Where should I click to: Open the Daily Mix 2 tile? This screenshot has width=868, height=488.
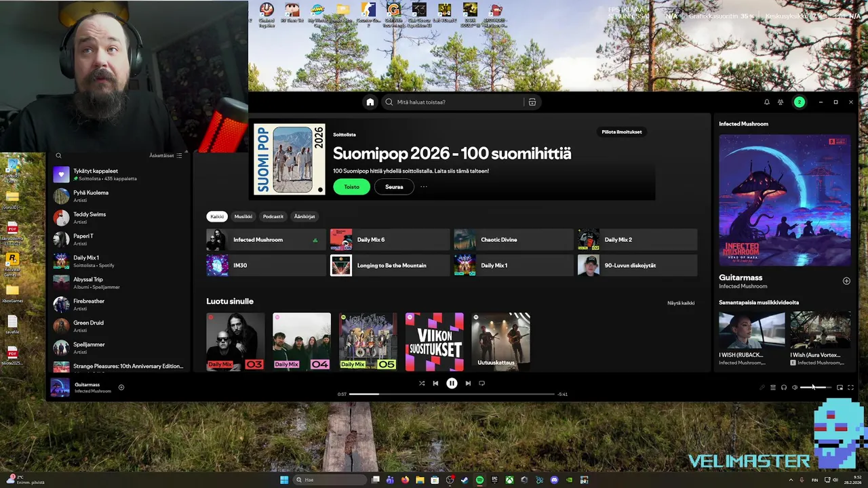[637, 240]
